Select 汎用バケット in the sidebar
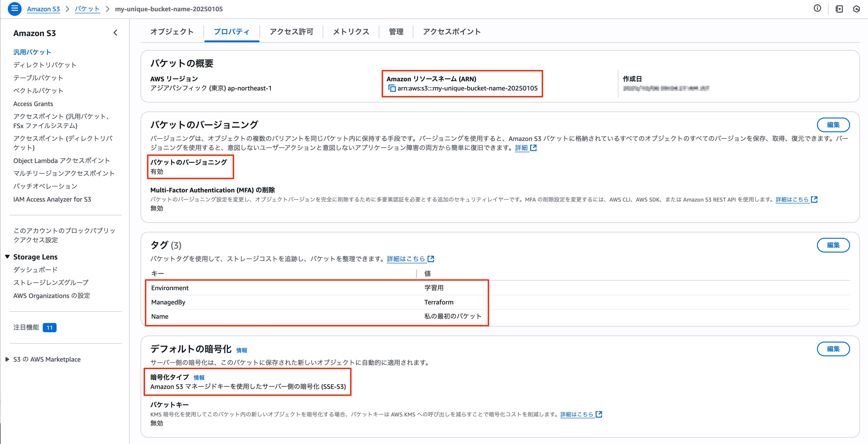 (x=32, y=52)
